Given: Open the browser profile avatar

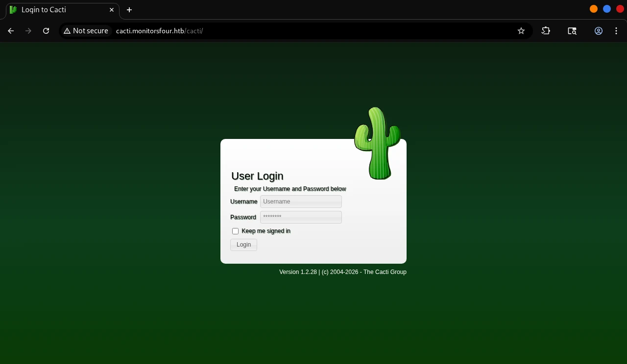Looking at the screenshot, I should pyautogui.click(x=599, y=31).
